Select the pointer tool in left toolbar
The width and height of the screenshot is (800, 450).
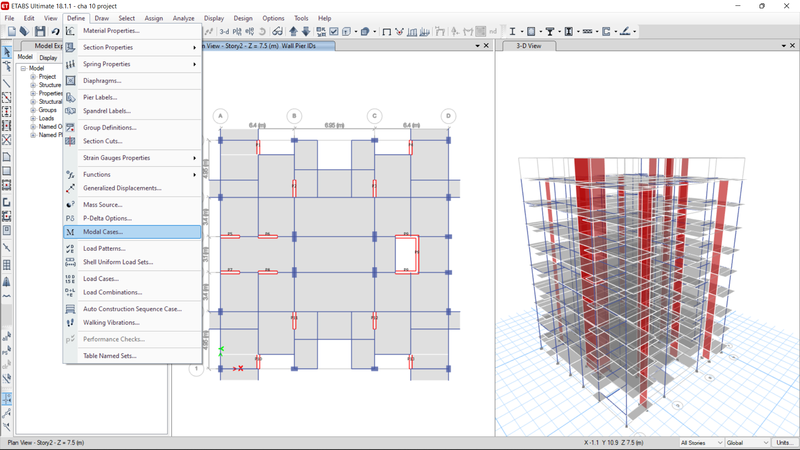pos(7,52)
